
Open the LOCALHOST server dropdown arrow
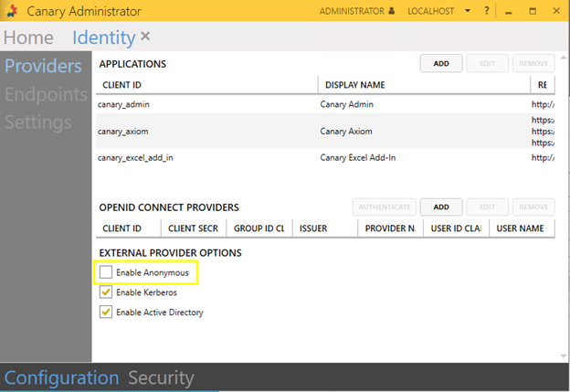468,11
